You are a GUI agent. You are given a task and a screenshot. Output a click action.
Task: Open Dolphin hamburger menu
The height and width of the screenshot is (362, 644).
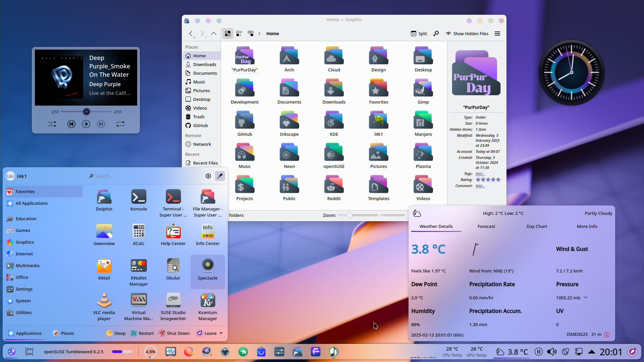click(497, 34)
